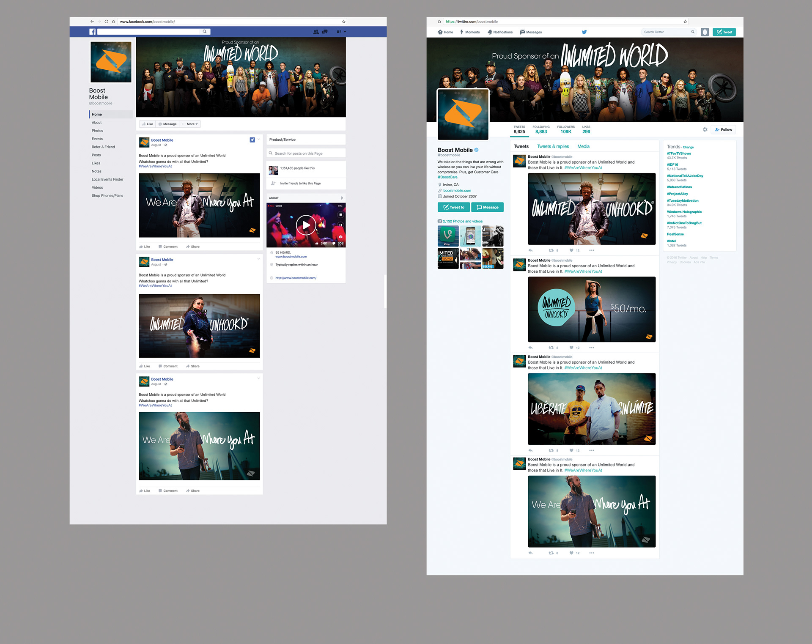Image resolution: width=812 pixels, height=644 pixels.
Task: Like the Libérate Sin Límite tweet
Action: click(x=571, y=450)
